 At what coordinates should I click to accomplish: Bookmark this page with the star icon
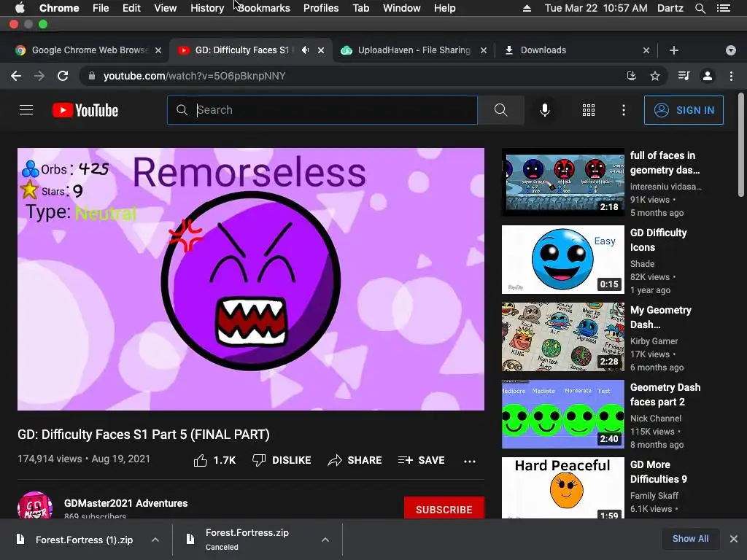point(655,76)
